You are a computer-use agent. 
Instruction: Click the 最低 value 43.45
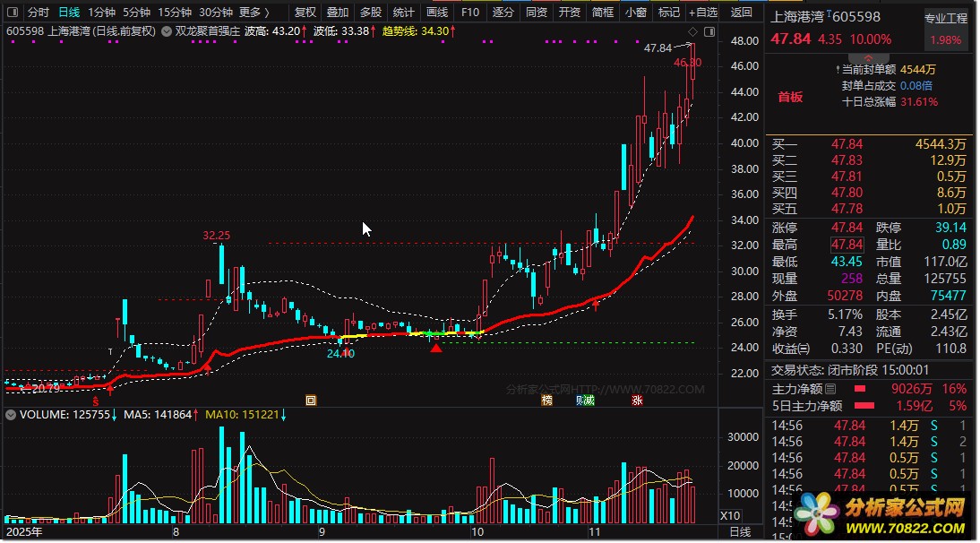(x=847, y=262)
